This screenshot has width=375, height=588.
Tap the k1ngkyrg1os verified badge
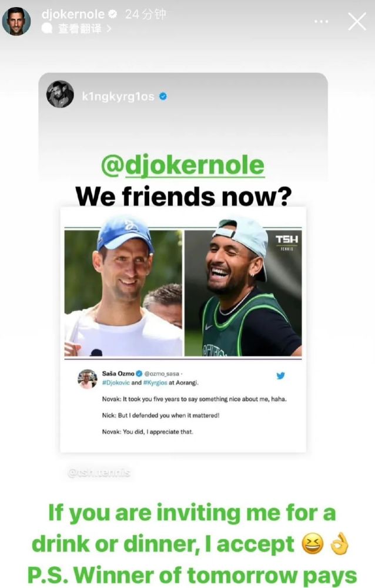tap(163, 96)
